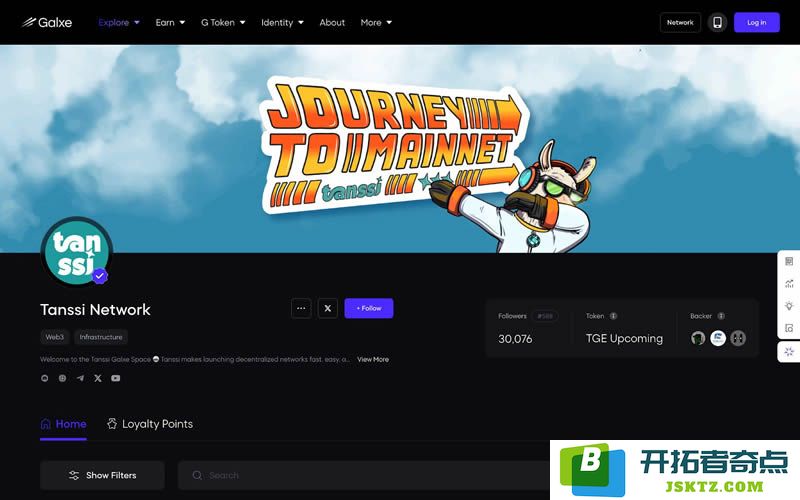Open the third grey backer avatar
The image size is (800, 500).
pos(738,338)
